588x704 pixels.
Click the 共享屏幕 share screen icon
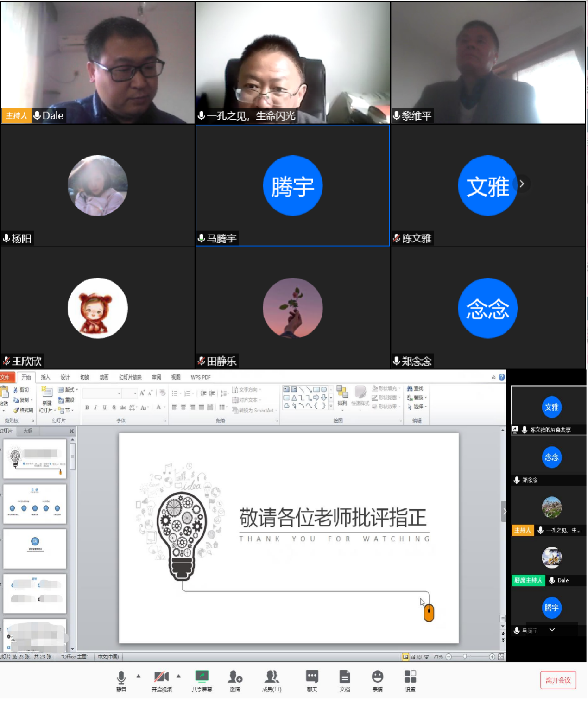coord(202,679)
